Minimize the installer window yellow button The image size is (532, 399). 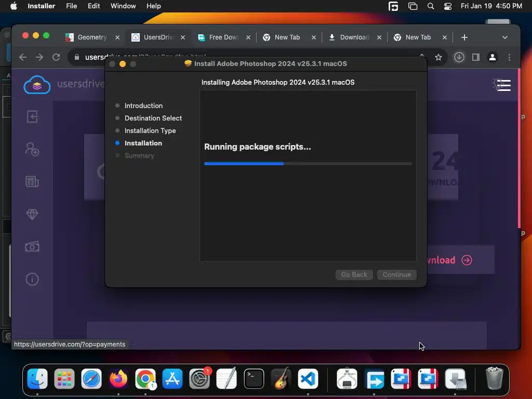pyautogui.click(x=123, y=64)
